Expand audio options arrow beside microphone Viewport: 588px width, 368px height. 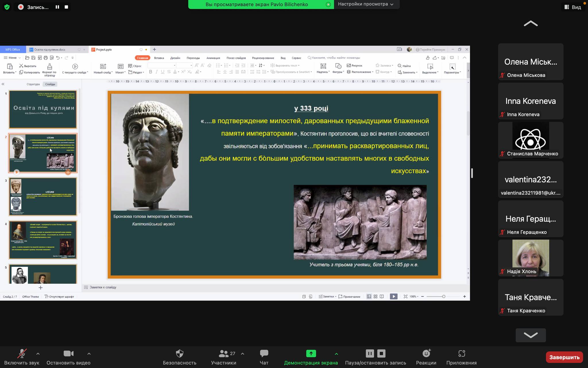coord(38,354)
